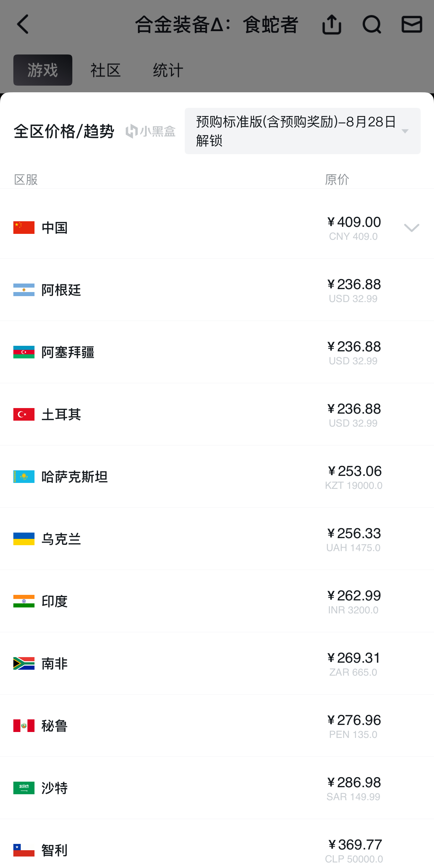Select the 游戏 tab
Image resolution: width=434 pixels, height=868 pixels.
43,70
